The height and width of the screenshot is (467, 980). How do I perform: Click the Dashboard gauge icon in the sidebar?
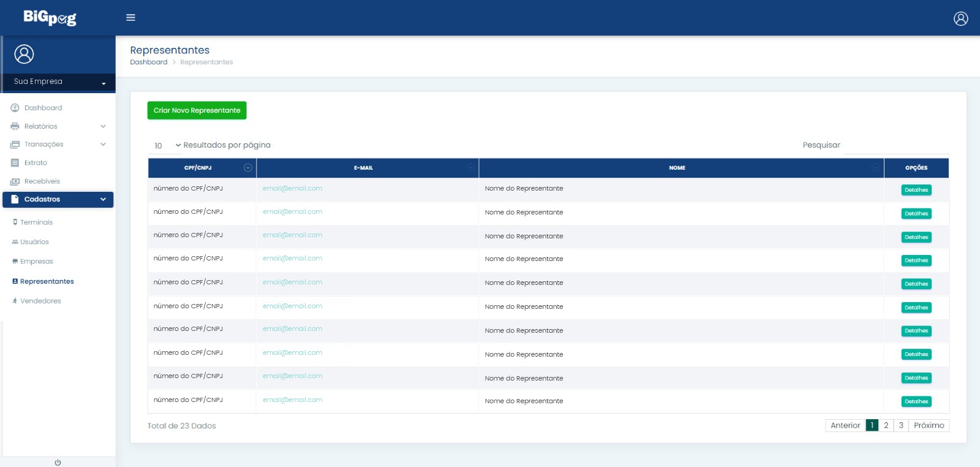15,108
